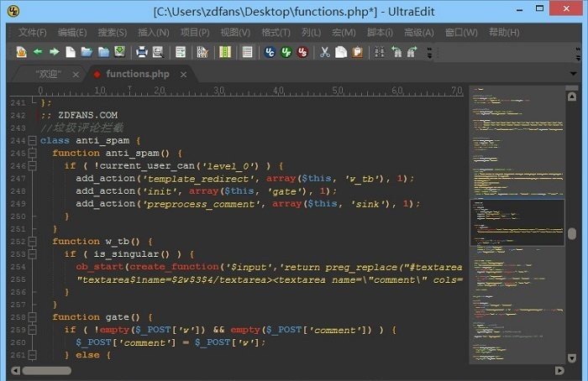Click the binoculars find icon

[x=379, y=52]
